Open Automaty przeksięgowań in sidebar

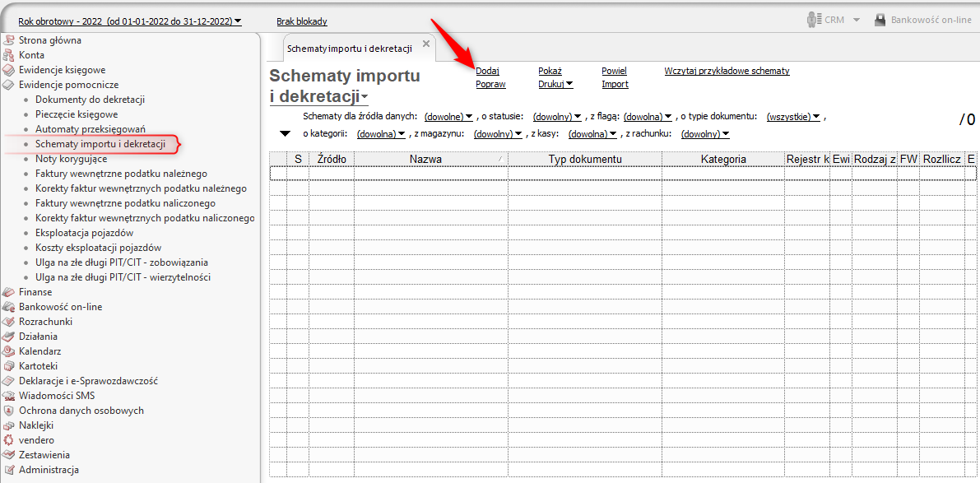pos(89,129)
